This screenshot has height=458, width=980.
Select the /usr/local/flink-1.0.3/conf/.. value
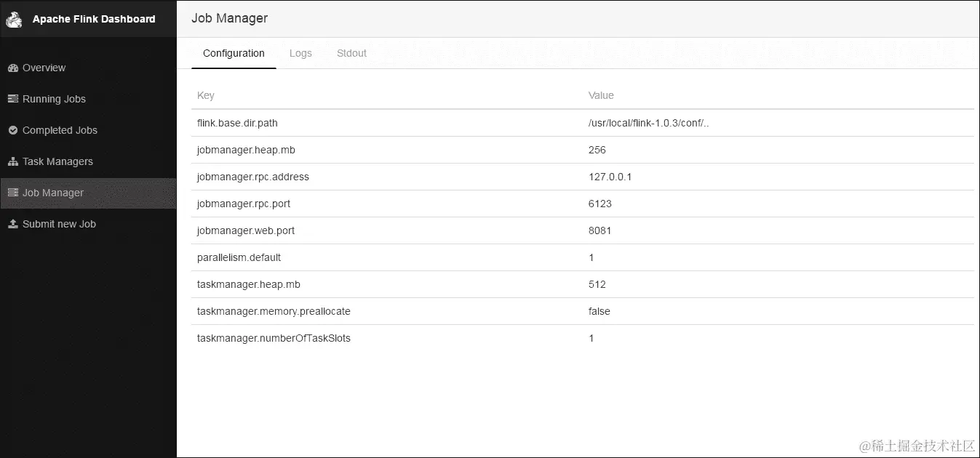tap(648, 123)
